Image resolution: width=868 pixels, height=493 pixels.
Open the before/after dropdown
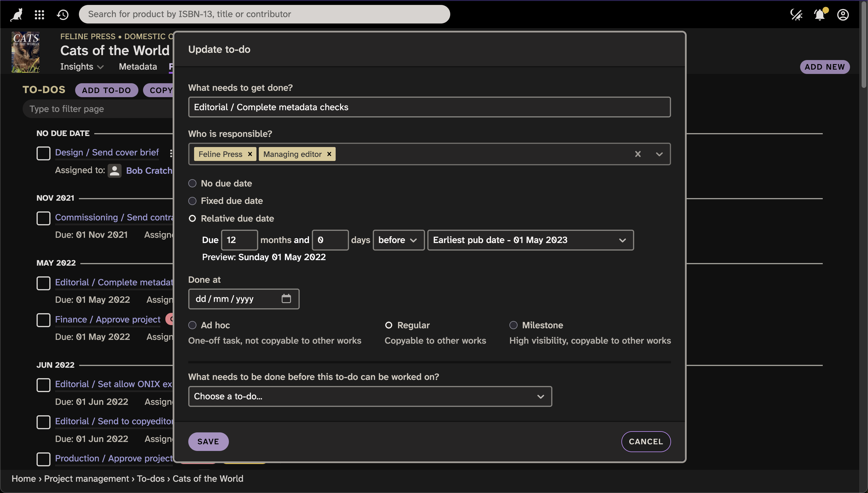point(398,240)
